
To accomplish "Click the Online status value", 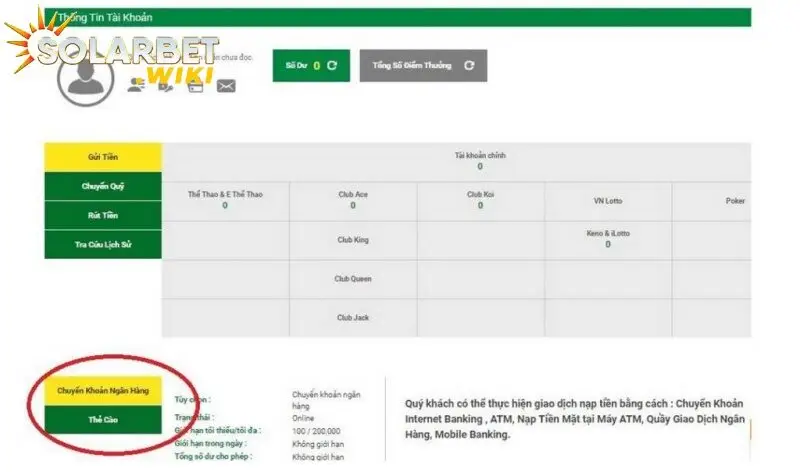I will (303, 418).
